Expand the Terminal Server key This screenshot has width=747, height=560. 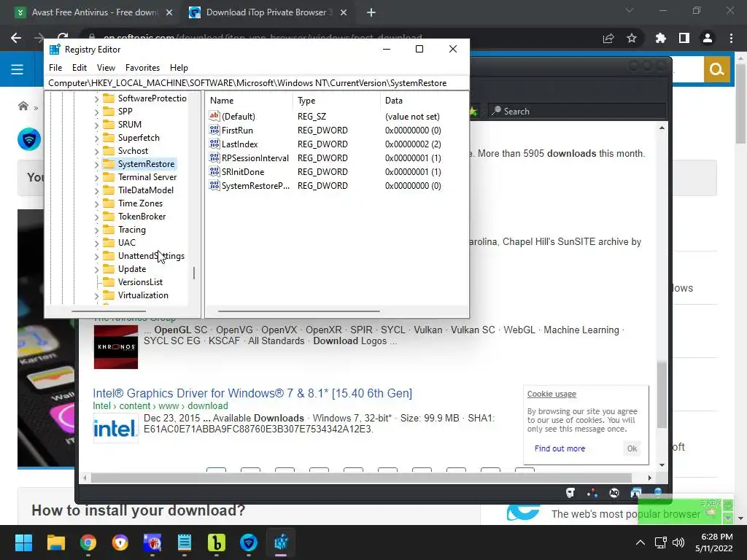point(97,178)
